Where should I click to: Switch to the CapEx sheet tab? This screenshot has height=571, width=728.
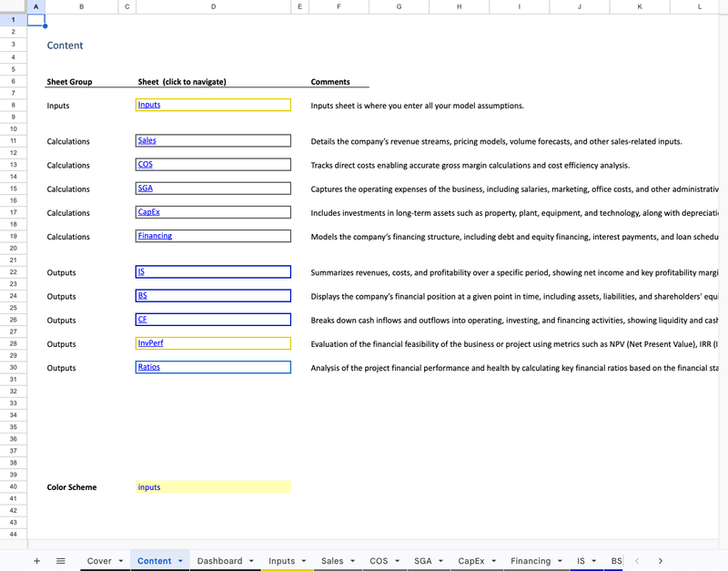[x=470, y=561]
